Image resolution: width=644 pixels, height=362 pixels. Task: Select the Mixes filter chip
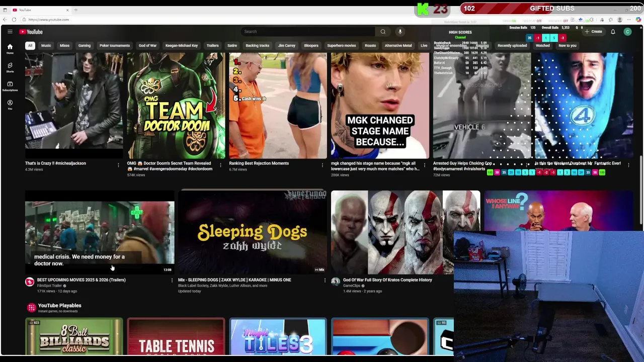pos(64,46)
